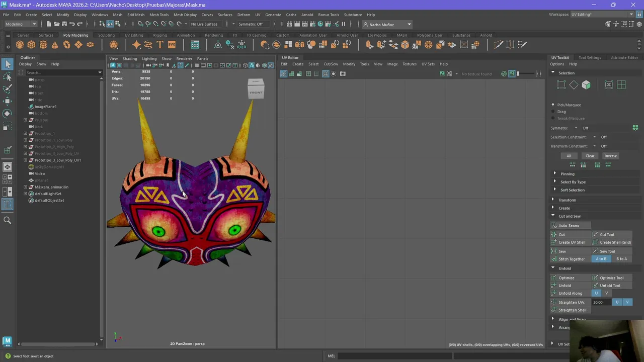The width and height of the screenshot is (644, 362).
Task: Click the All selection button
Action: point(569,156)
